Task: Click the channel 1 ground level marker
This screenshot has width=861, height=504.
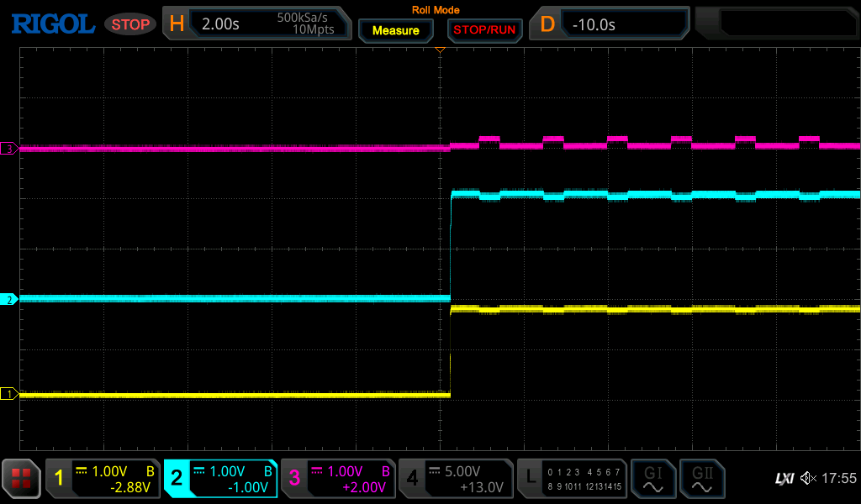Action: point(8,394)
